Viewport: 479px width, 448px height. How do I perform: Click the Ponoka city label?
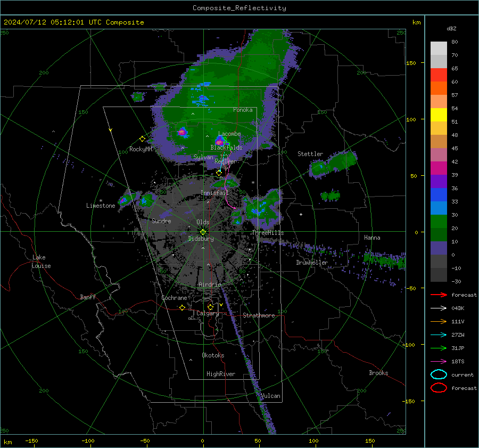pos(243,110)
